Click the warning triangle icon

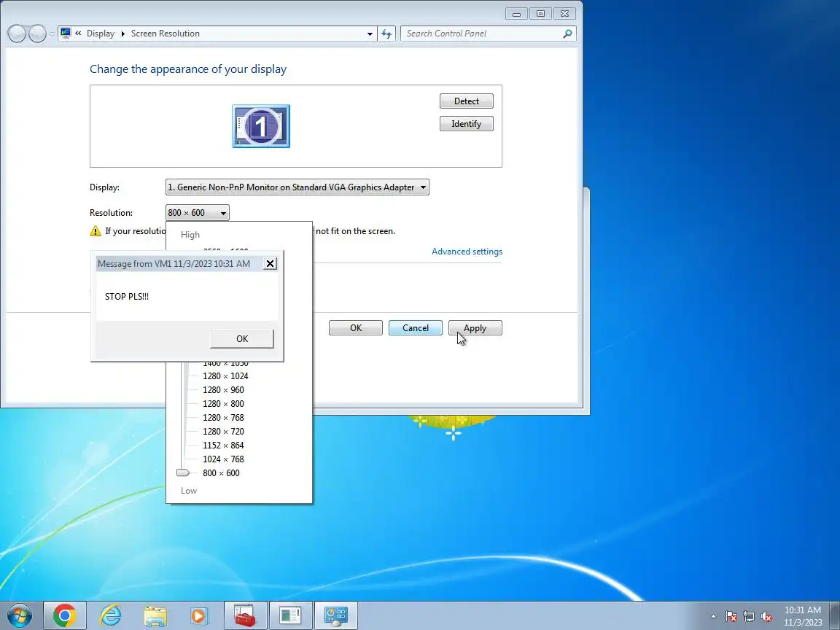[x=96, y=231]
